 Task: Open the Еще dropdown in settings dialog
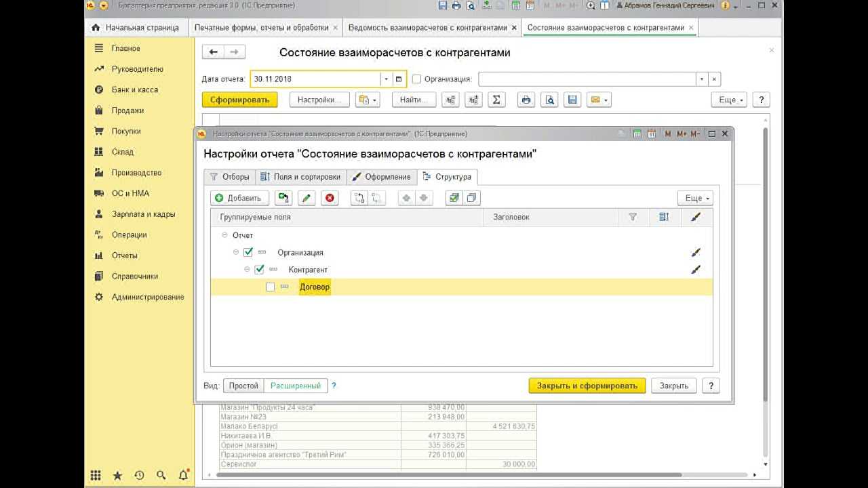[695, 198]
